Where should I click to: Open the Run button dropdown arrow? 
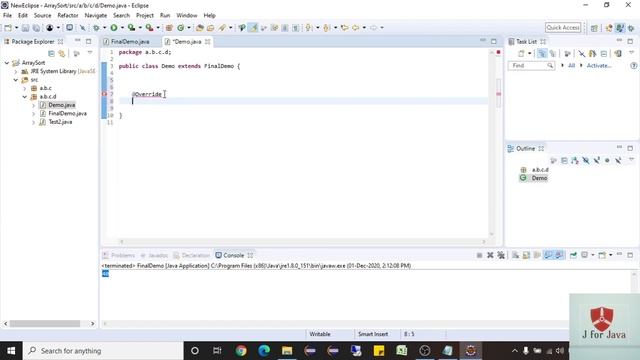[122, 28]
